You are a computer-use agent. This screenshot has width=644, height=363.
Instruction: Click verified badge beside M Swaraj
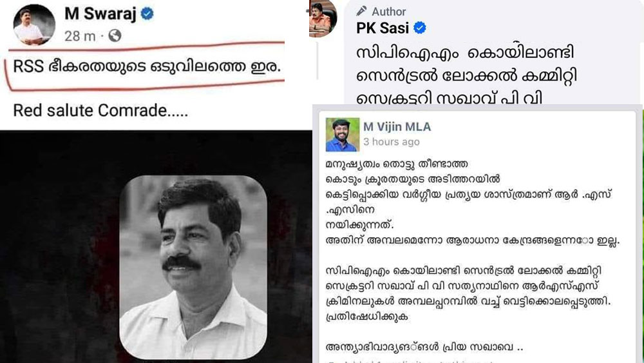click(147, 14)
